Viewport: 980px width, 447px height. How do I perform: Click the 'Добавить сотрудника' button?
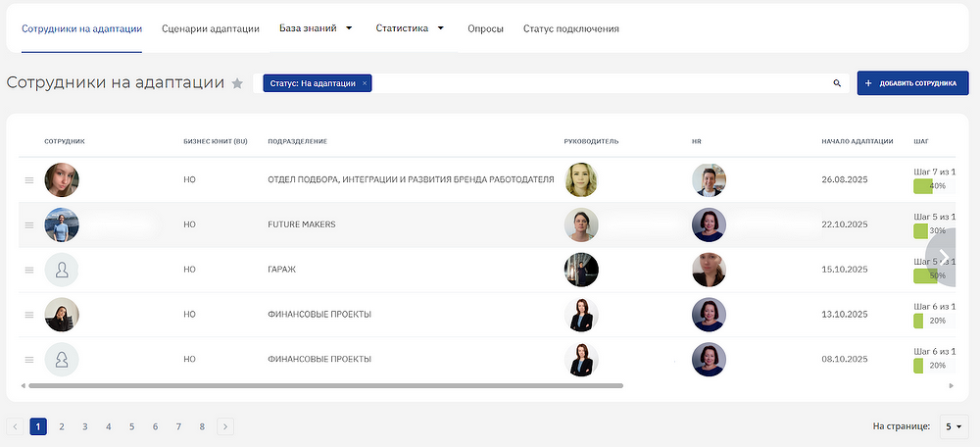(x=911, y=83)
